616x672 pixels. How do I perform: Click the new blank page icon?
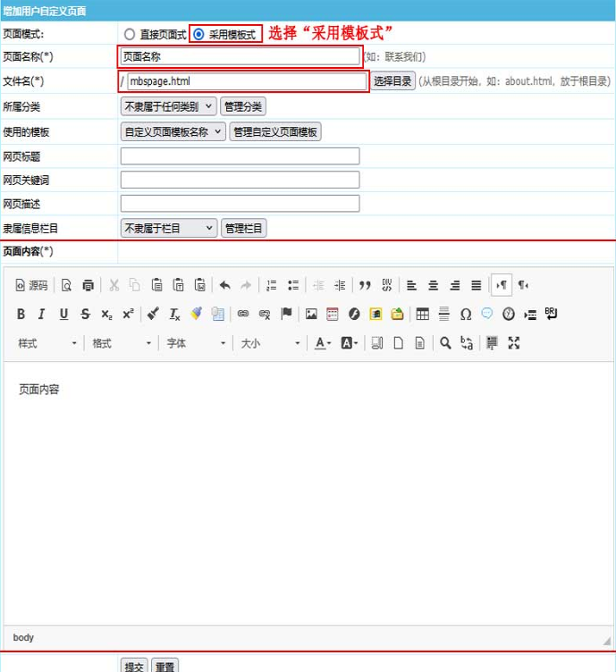point(398,343)
